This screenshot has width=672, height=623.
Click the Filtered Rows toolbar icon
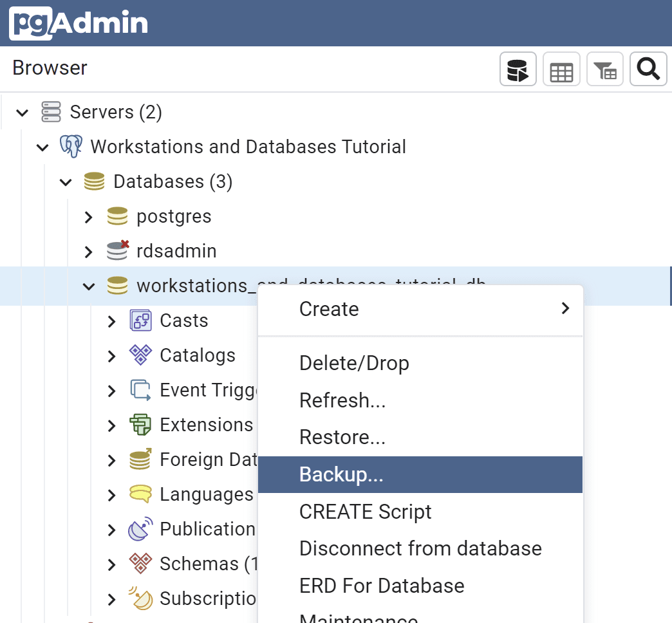605,70
